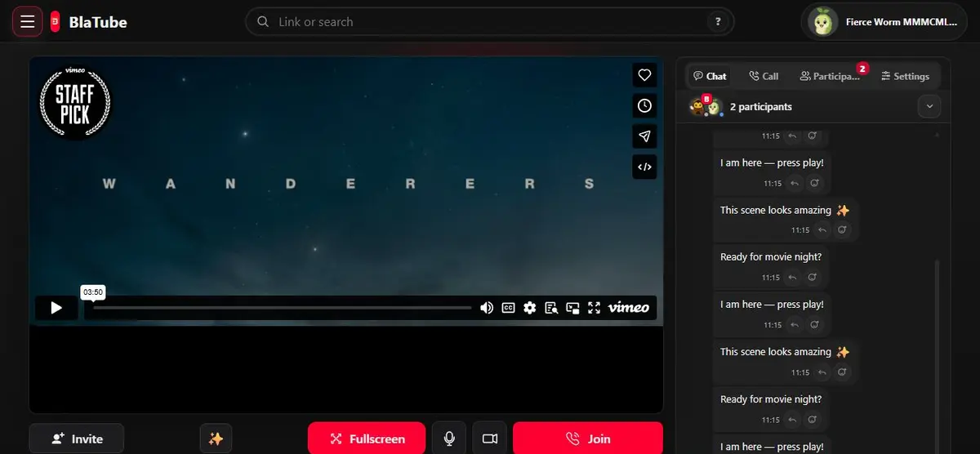Open the Settings tab
The height and width of the screenshot is (454, 980).
(x=905, y=76)
